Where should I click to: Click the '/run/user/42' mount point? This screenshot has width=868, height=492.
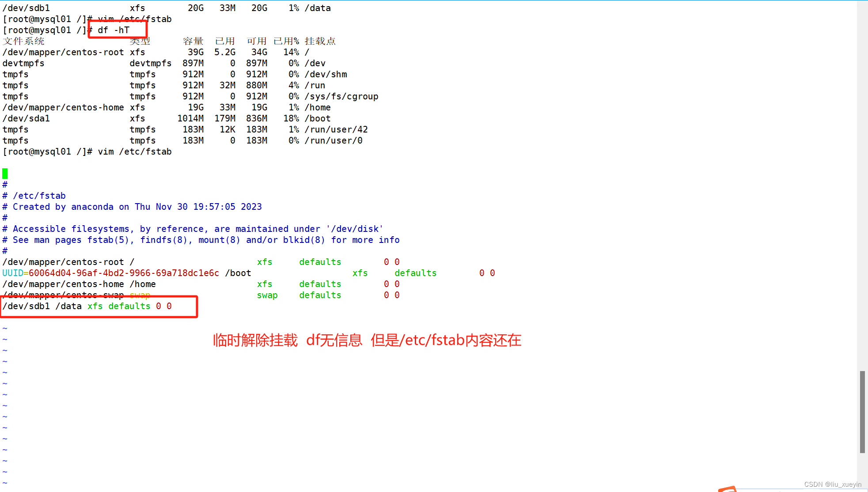(x=336, y=129)
